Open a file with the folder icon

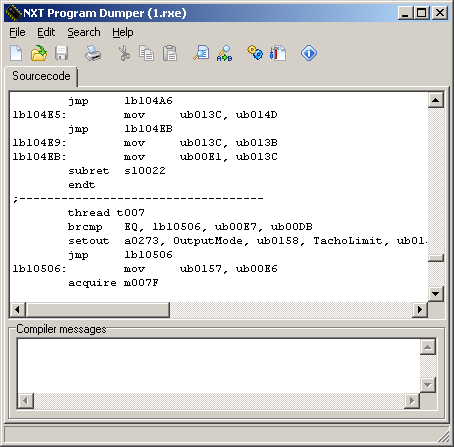[39, 53]
